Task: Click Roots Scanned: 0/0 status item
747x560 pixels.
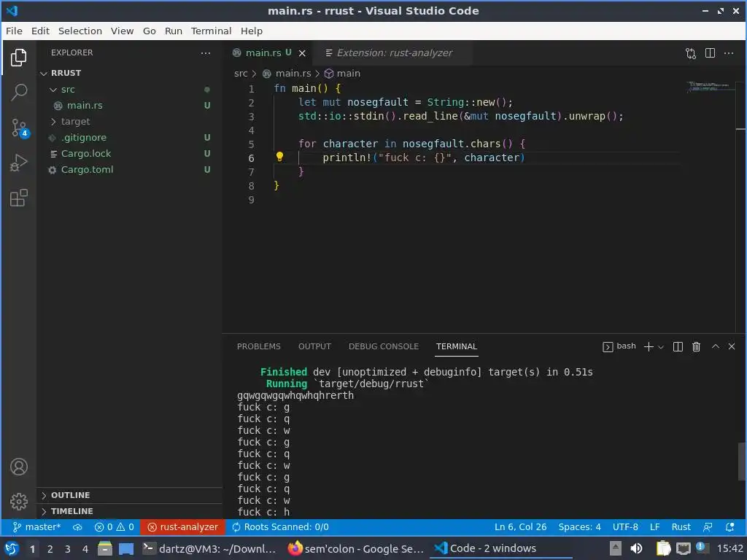Action: click(281, 527)
